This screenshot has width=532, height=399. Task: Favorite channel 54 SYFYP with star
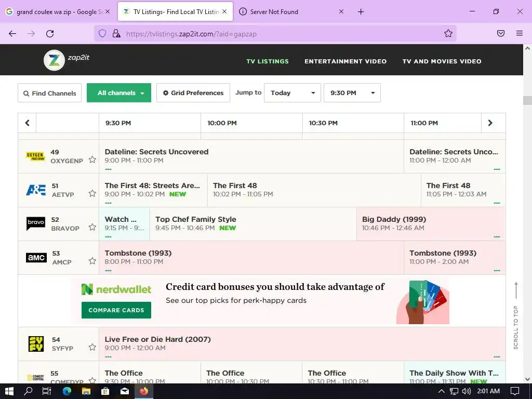(92, 347)
